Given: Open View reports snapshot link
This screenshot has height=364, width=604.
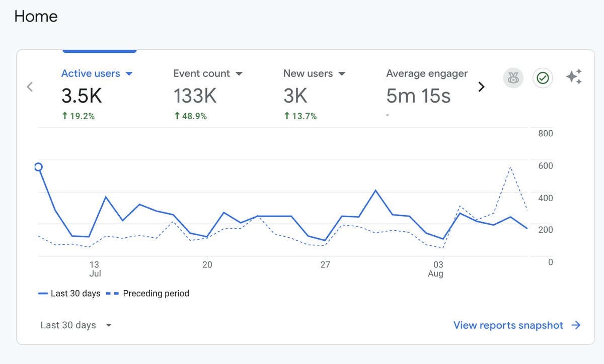Looking at the screenshot, I should pos(508,325).
